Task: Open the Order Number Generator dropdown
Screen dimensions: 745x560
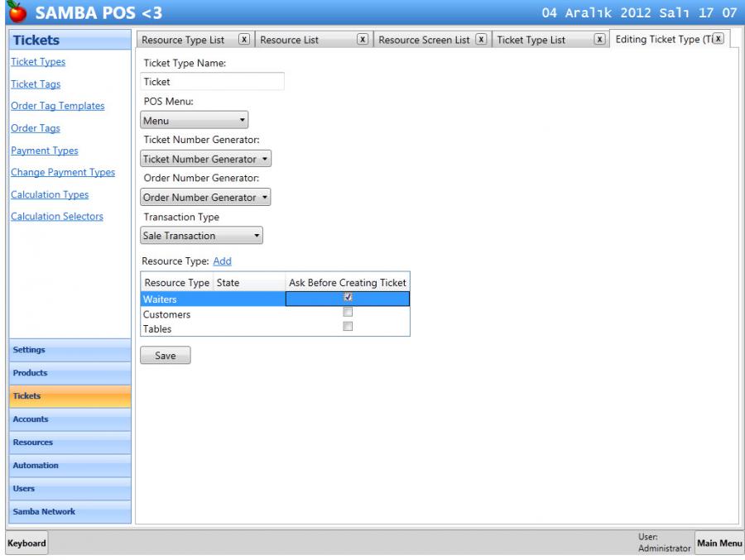Action: 205,198
